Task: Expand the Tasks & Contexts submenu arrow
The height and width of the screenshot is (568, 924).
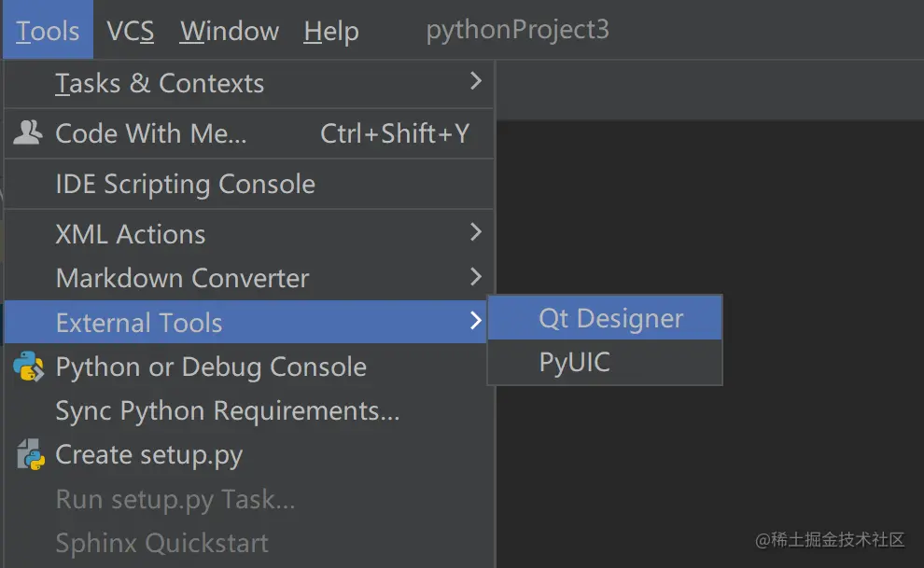Action: [x=476, y=82]
